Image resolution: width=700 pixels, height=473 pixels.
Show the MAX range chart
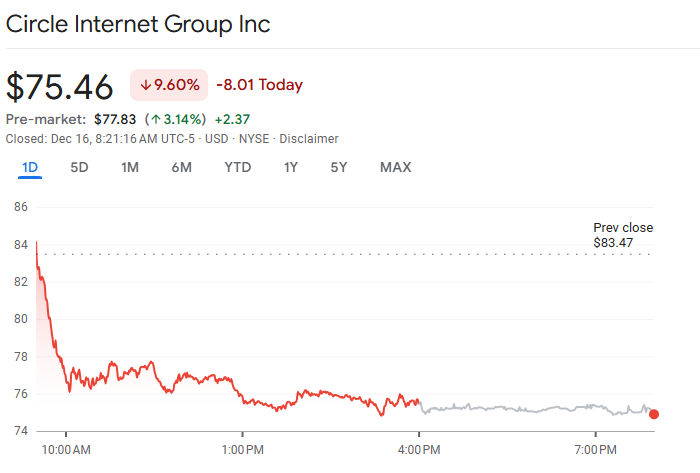(395, 167)
